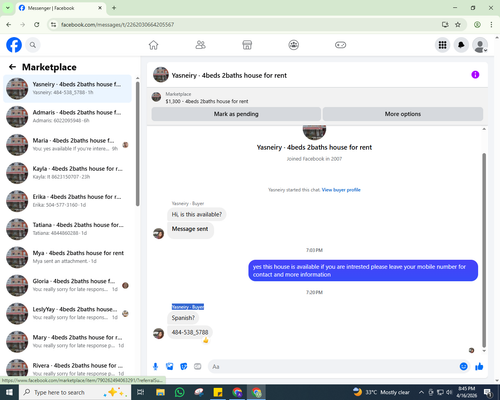Open conversation information purple icon

point(475,75)
